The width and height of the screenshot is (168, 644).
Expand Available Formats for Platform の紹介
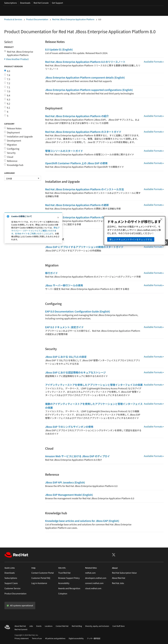(x=154, y=116)
